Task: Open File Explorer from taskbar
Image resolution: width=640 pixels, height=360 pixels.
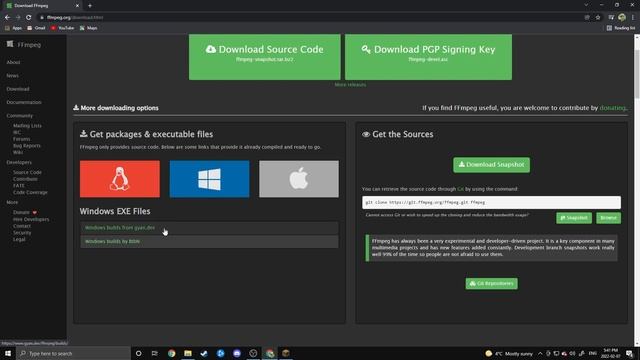Action: 188,353
